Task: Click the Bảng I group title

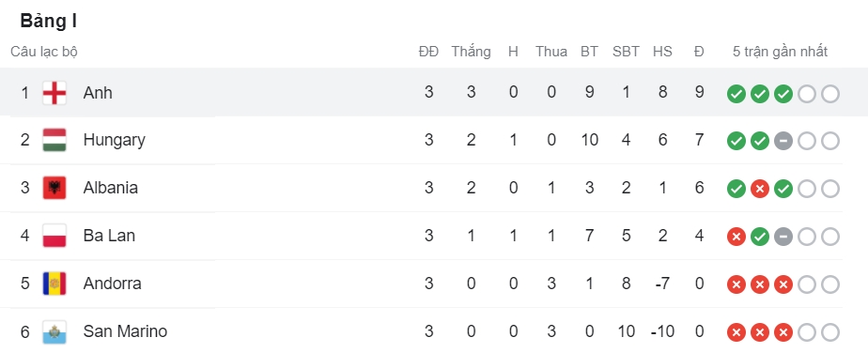Action: 49,21
